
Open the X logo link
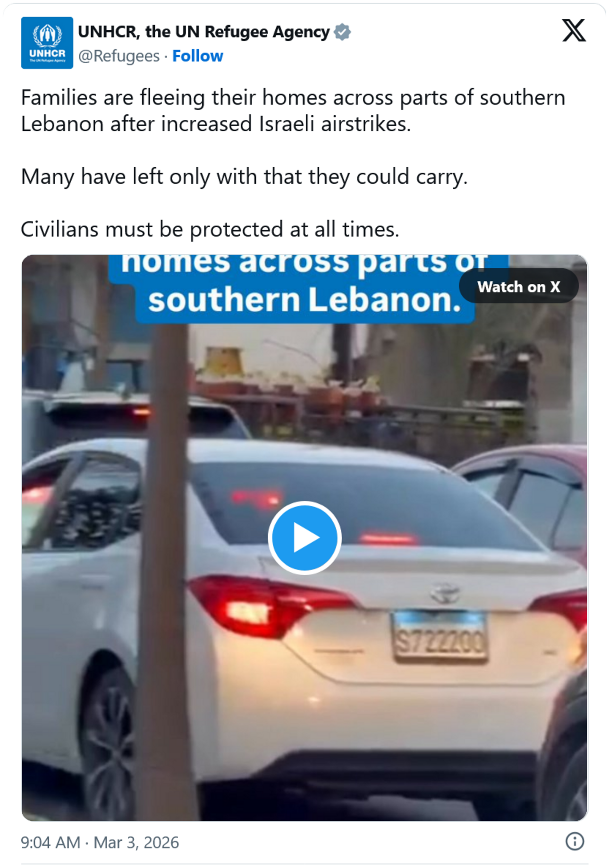pyautogui.click(x=574, y=31)
